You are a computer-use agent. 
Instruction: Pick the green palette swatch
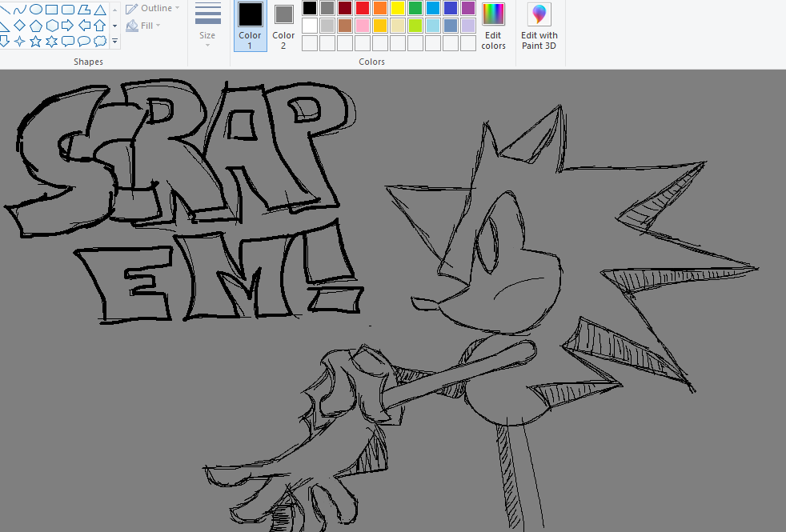[415, 8]
